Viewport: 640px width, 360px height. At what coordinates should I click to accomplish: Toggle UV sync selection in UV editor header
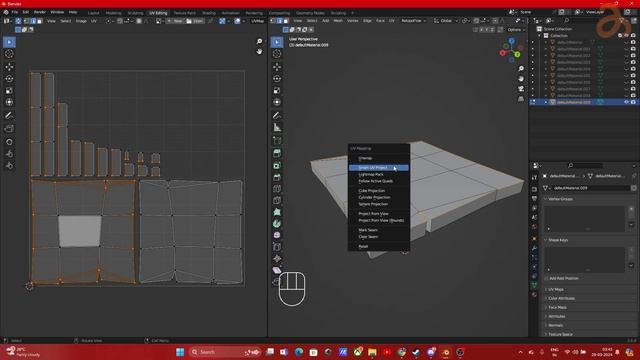pos(18,21)
